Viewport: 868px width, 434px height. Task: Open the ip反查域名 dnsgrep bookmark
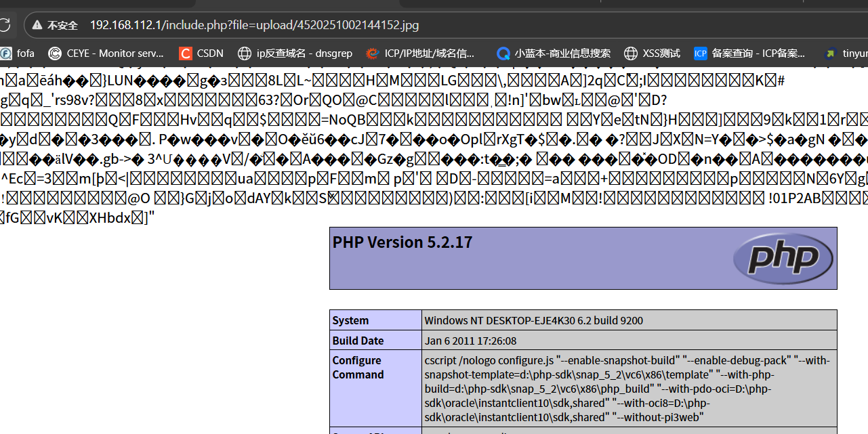295,53
